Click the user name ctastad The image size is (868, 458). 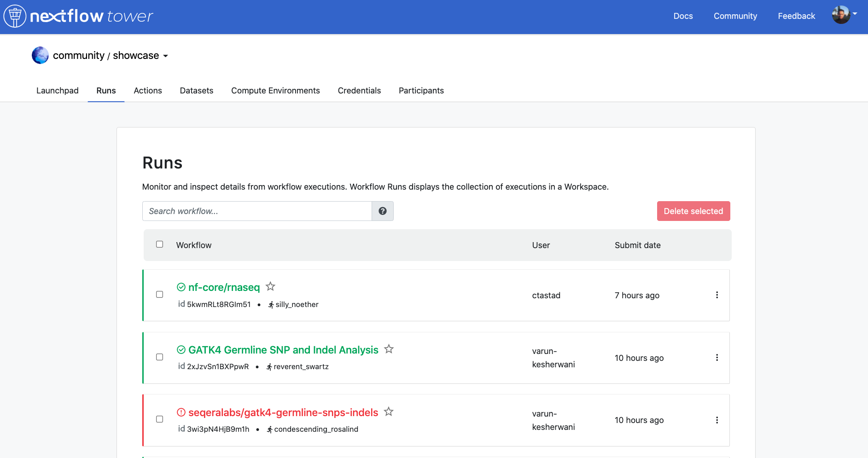pyautogui.click(x=546, y=296)
